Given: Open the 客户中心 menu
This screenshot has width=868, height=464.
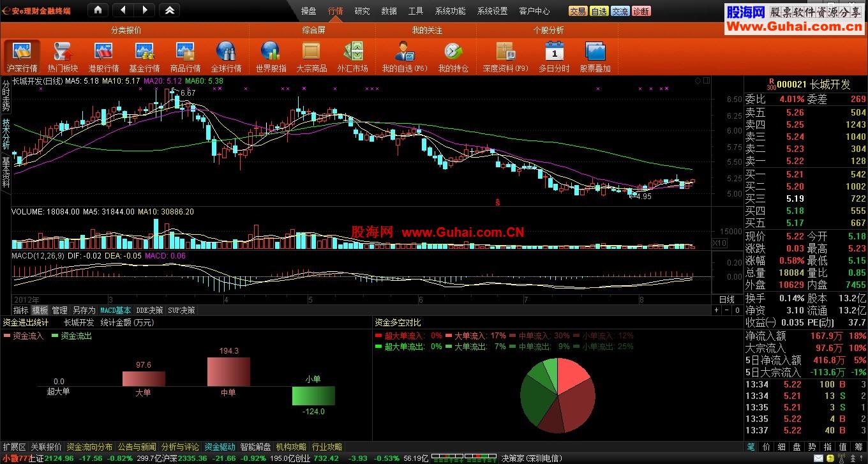Looking at the screenshot, I should [534, 11].
